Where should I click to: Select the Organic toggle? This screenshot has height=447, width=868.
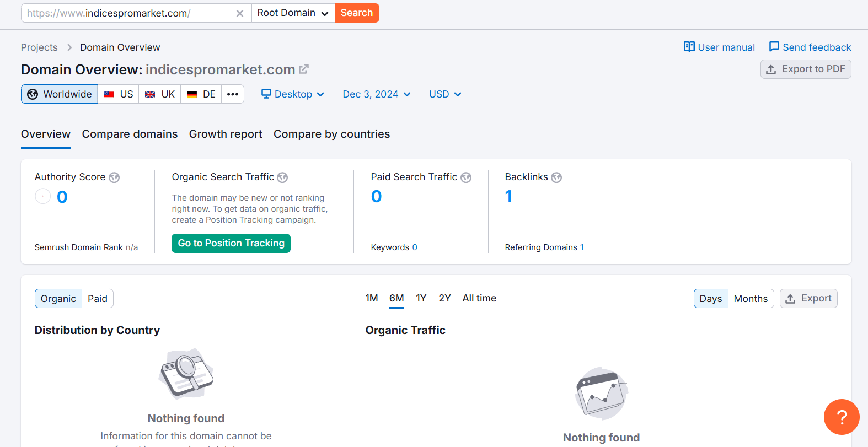click(x=58, y=299)
